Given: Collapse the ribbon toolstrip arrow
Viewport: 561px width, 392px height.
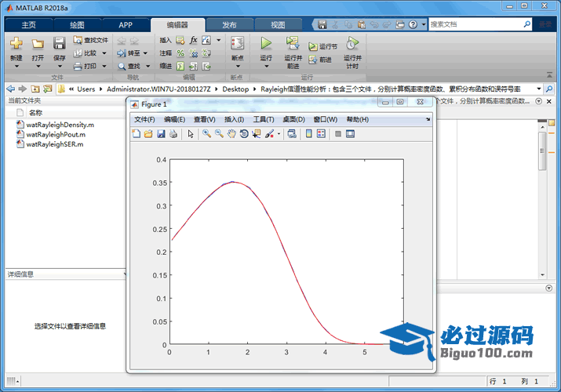Looking at the screenshot, I should [x=549, y=74].
